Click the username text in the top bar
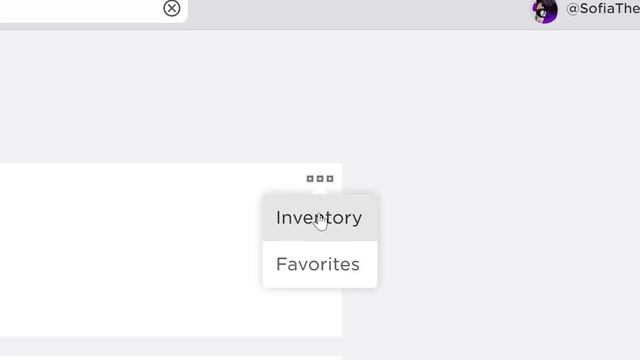 (603, 9)
